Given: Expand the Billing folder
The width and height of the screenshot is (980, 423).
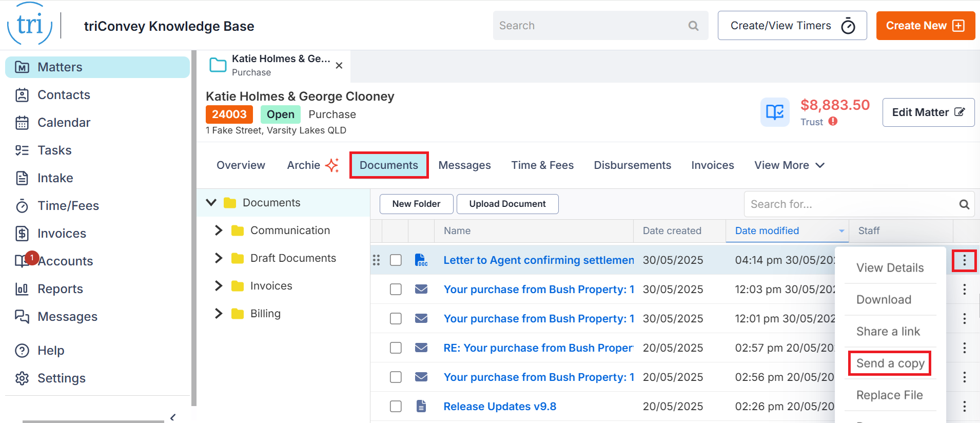Looking at the screenshot, I should 219,314.
